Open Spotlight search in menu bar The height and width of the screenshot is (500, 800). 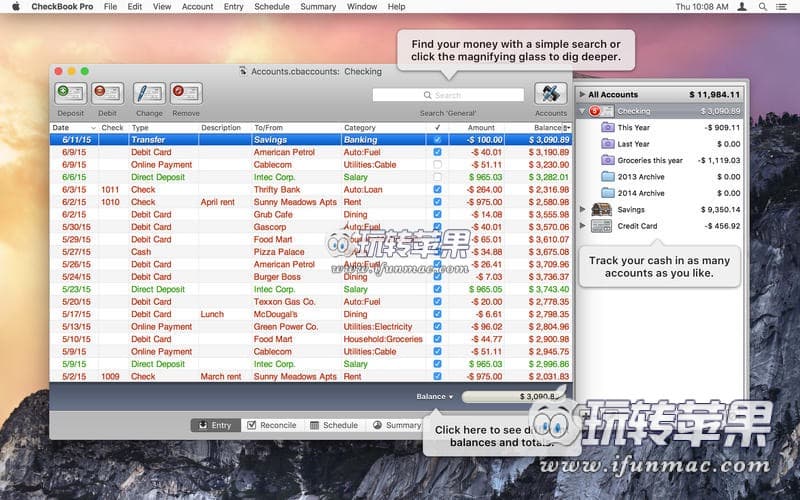coord(762,7)
